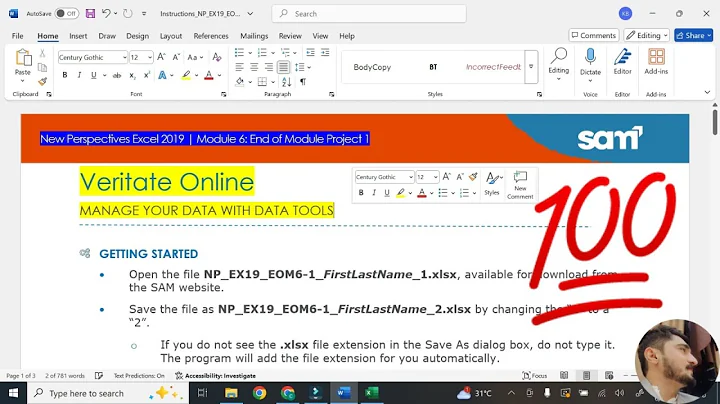Switch to the Design tab
The width and height of the screenshot is (720, 404).
coord(137,36)
